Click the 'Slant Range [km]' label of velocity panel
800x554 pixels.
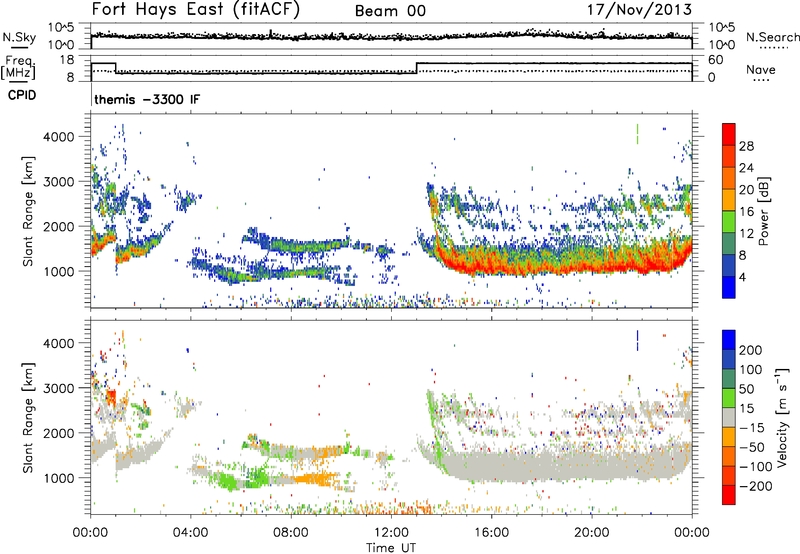click(28, 417)
